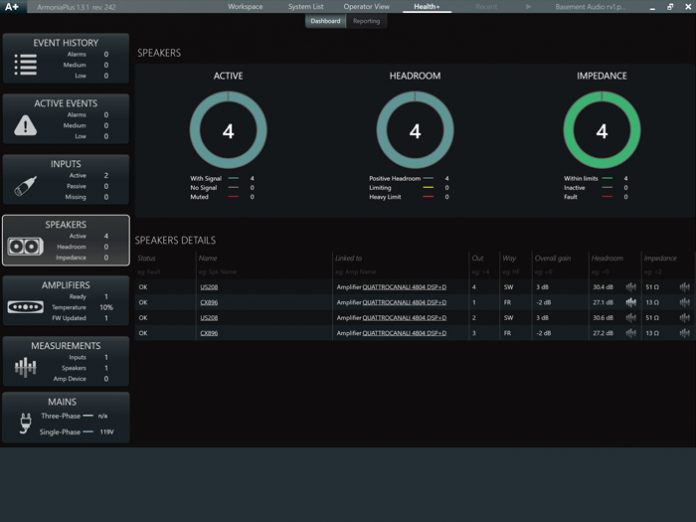Open the Recent menu in top bar
The image size is (696, 522).
click(486, 7)
